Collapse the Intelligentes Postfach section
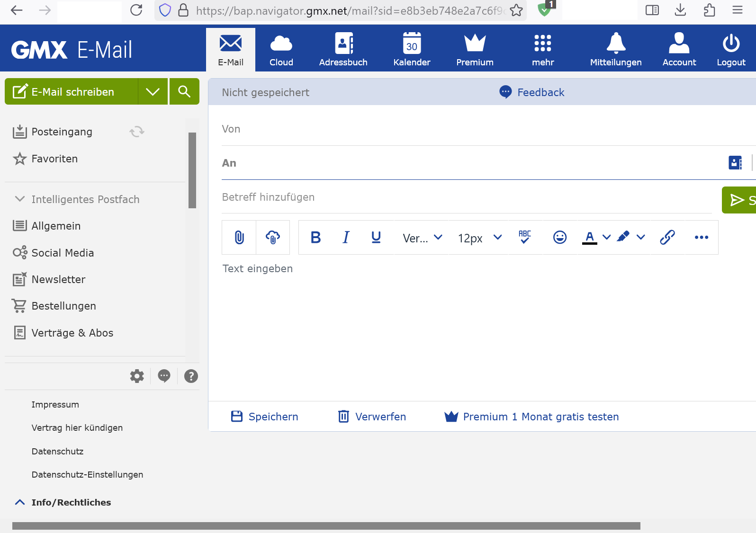Viewport: 756px width, 533px height. click(20, 199)
